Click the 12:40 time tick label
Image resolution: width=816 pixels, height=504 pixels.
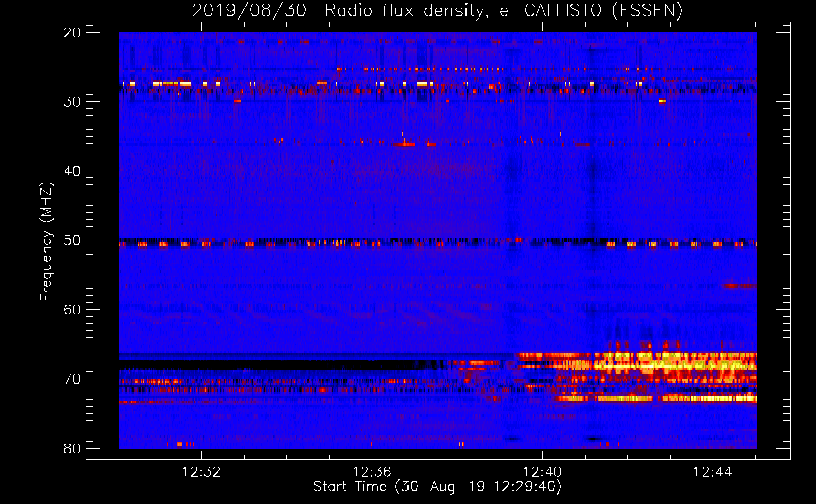point(542,472)
